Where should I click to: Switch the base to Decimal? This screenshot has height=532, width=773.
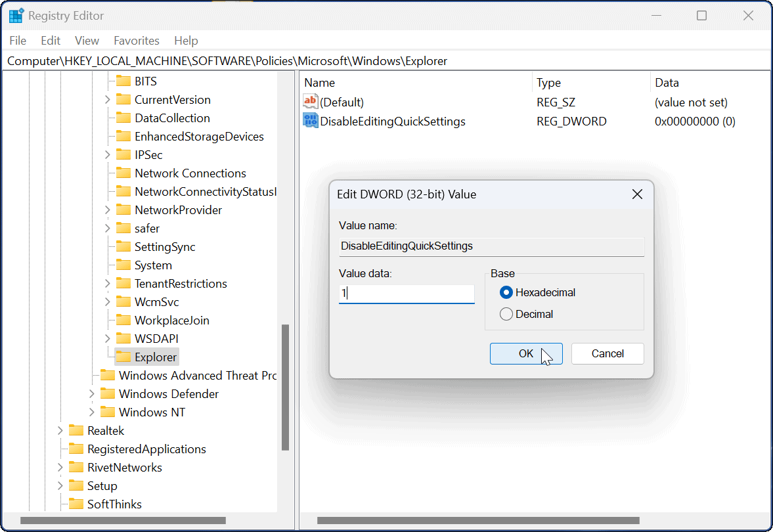[506, 314]
